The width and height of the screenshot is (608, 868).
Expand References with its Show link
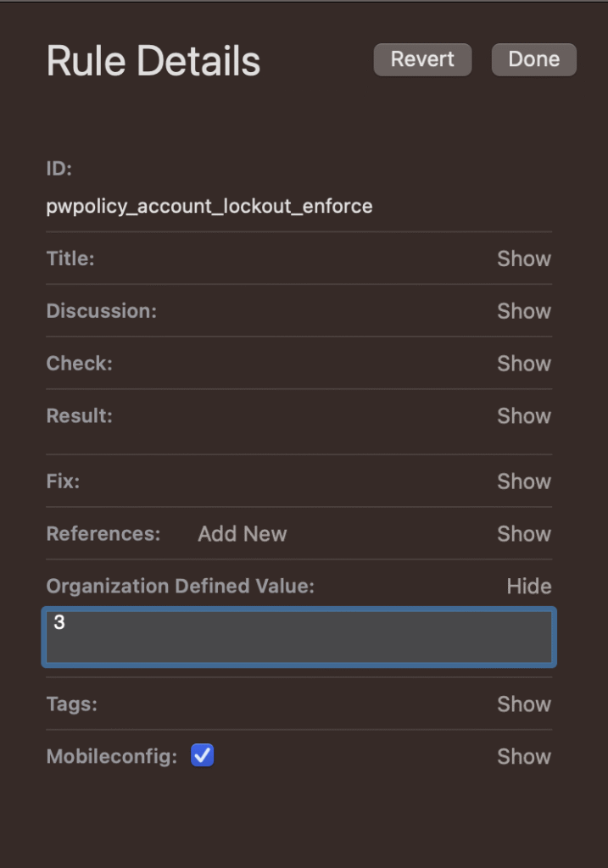[x=523, y=534]
